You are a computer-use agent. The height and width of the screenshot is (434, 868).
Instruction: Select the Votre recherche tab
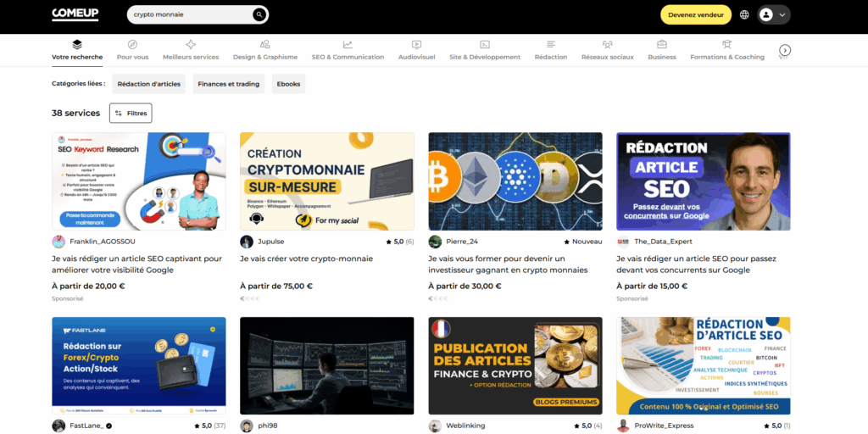click(77, 50)
